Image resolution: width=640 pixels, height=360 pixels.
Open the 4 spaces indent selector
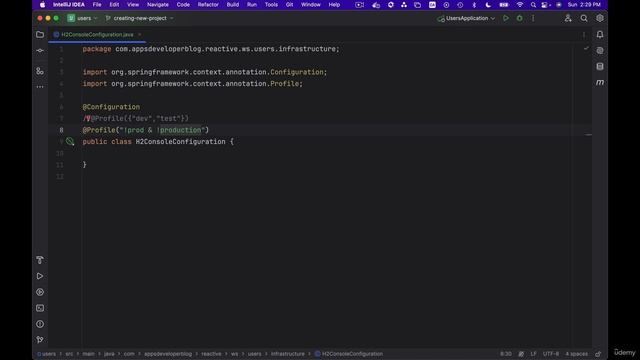pos(576,354)
